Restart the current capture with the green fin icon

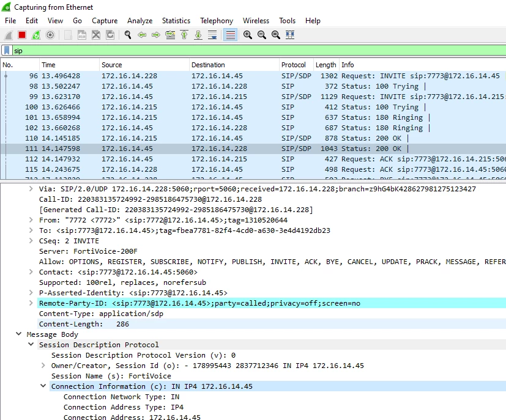click(x=36, y=35)
